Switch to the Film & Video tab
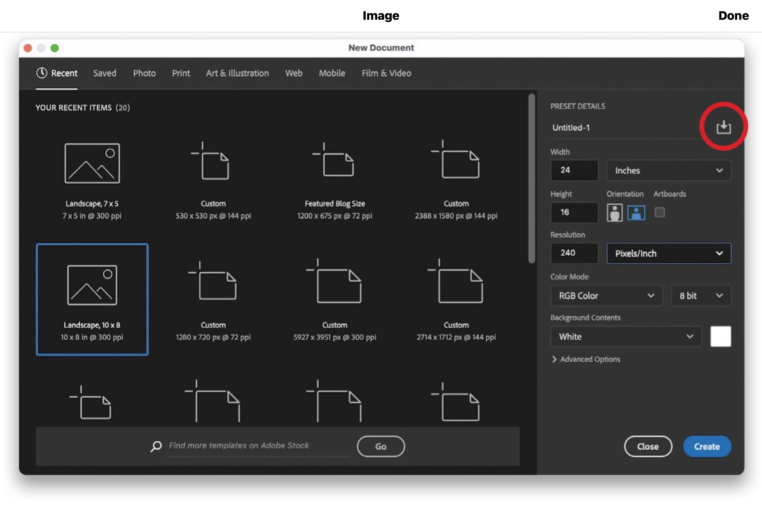Image resolution: width=762 pixels, height=532 pixels. (x=386, y=73)
